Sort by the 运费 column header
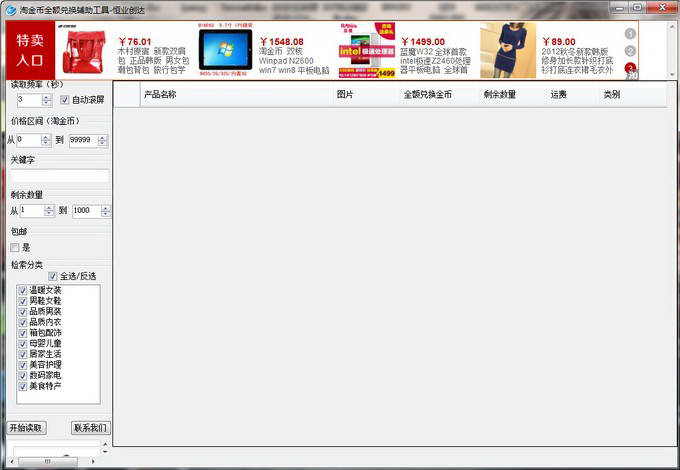Image resolution: width=680 pixels, height=470 pixels. coord(572,95)
